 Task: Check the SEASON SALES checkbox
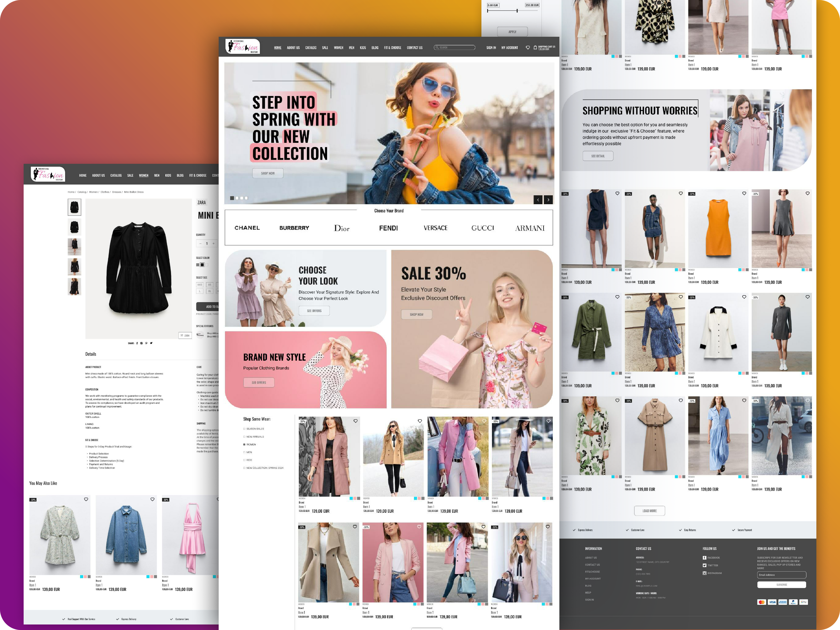click(x=244, y=429)
